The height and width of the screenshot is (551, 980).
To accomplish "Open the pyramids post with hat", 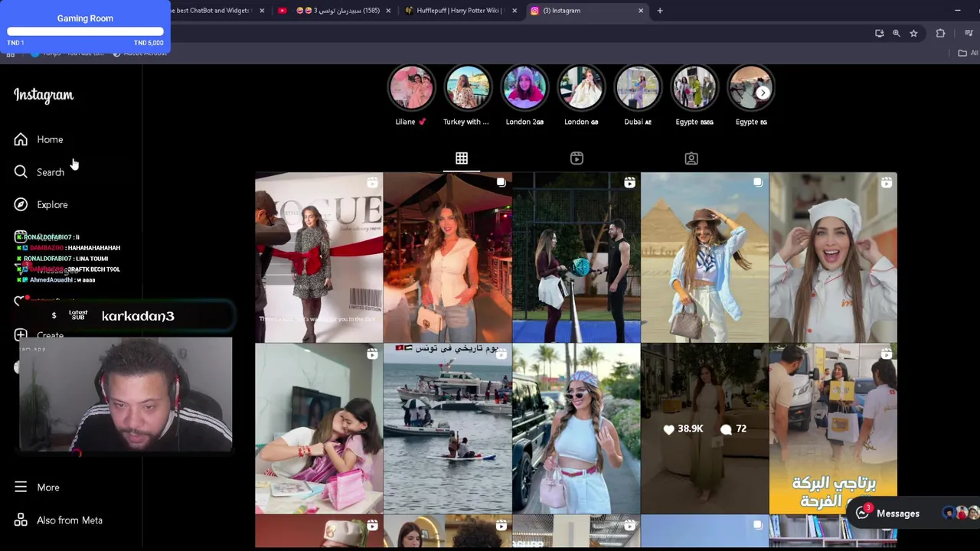I will click(x=704, y=257).
